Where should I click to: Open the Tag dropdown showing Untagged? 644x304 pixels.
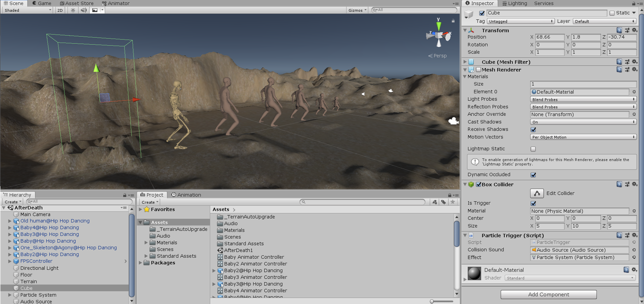coord(520,21)
